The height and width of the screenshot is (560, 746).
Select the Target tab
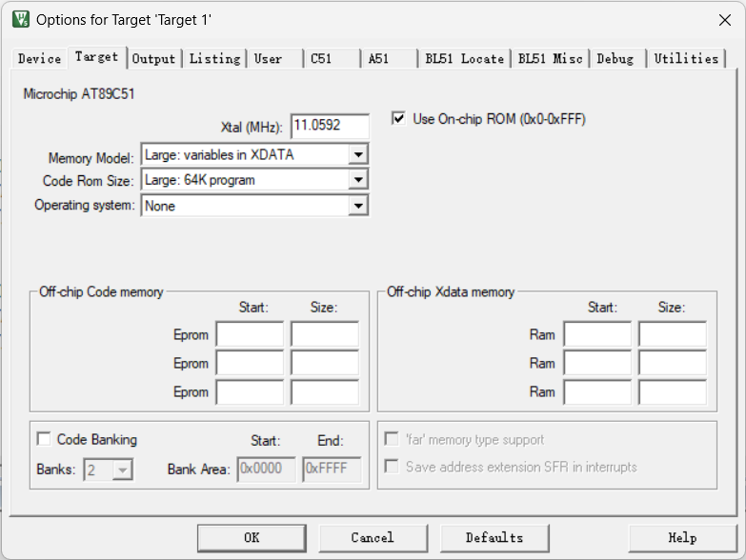97,57
